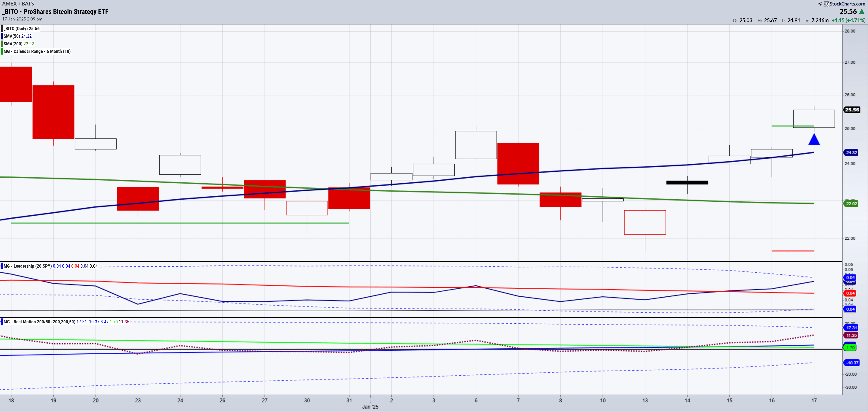The width and height of the screenshot is (868, 412).
Task: Click the StockCharts.com copyright text
Action: [847, 4]
